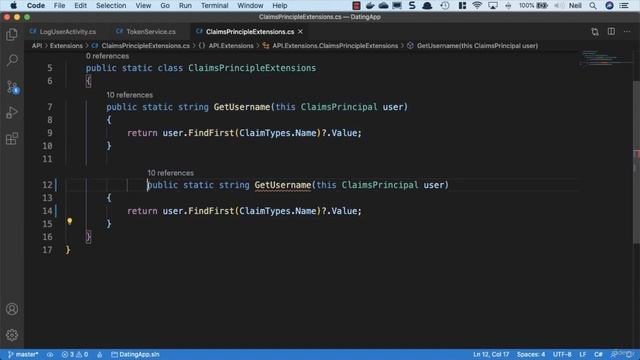640x360 pixels.
Task: Click the 0 references CodeLens link
Action: [107, 56]
